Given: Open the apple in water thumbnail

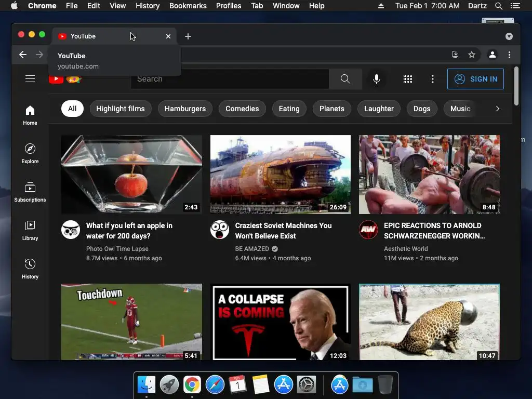Looking at the screenshot, I should tap(131, 175).
